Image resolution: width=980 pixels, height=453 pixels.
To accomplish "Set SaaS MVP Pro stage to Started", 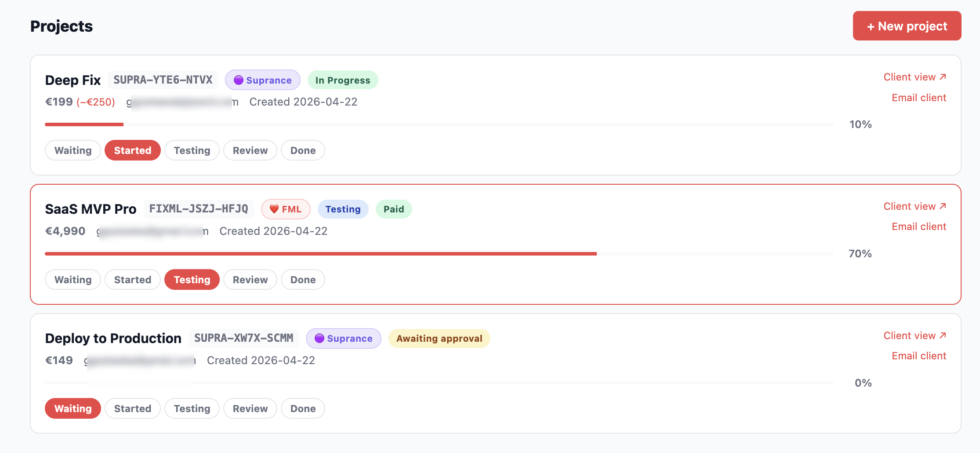I will [x=133, y=280].
